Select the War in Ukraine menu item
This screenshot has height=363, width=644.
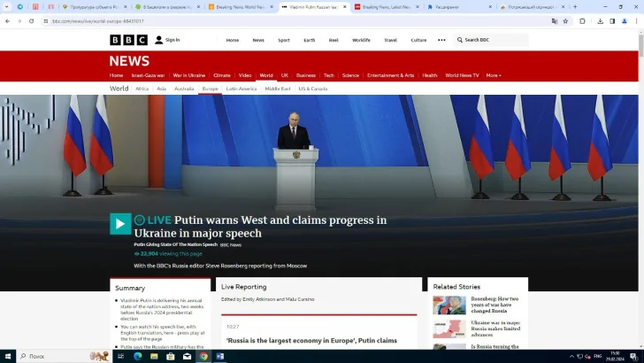point(188,75)
